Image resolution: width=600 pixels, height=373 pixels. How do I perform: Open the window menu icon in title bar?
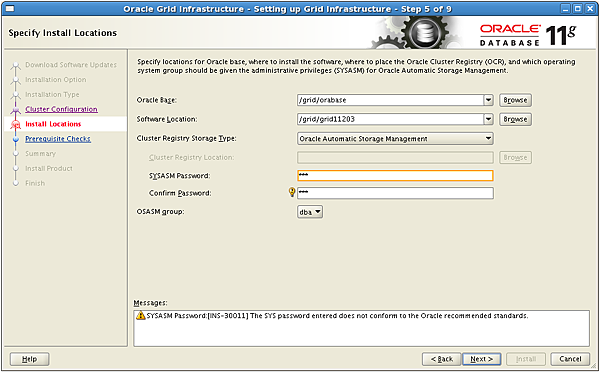[x=10, y=8]
